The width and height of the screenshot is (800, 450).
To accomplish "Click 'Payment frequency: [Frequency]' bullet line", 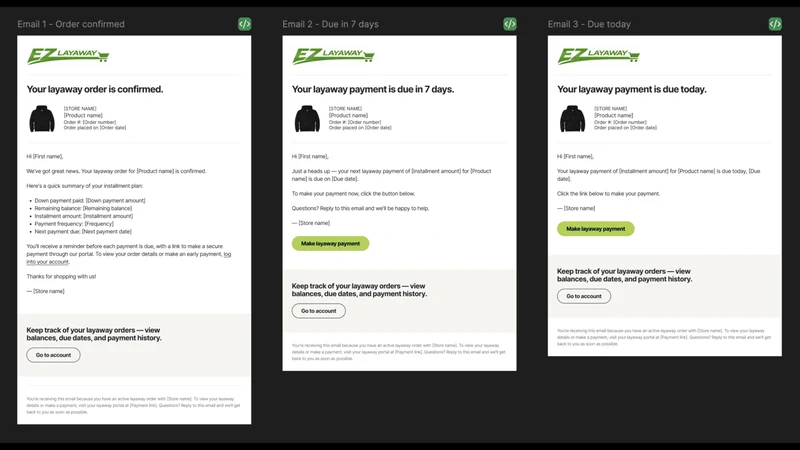I will click(x=74, y=223).
